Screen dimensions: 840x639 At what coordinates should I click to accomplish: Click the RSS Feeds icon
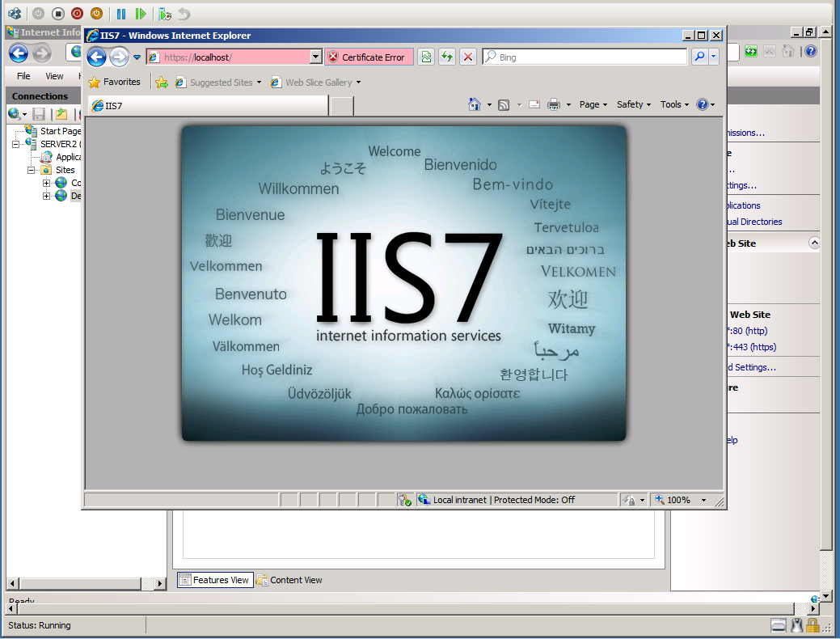click(x=504, y=105)
